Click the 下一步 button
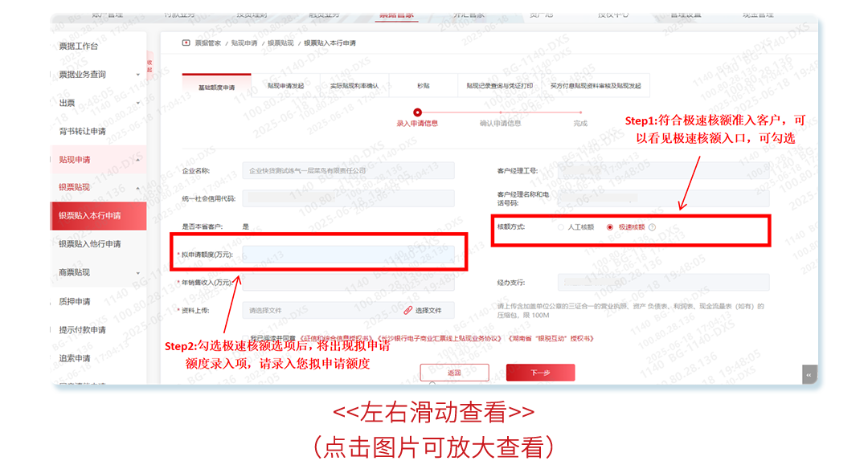The width and height of the screenshot is (868, 469). click(540, 372)
